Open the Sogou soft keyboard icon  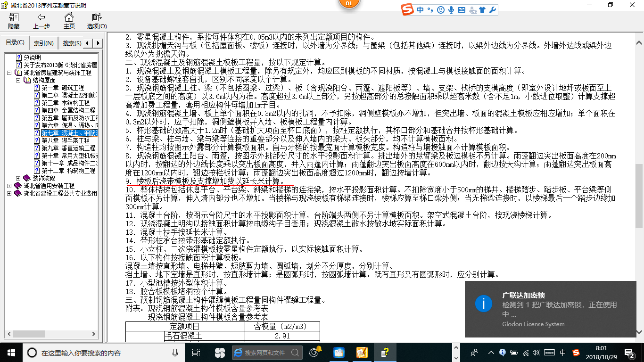(462, 9)
